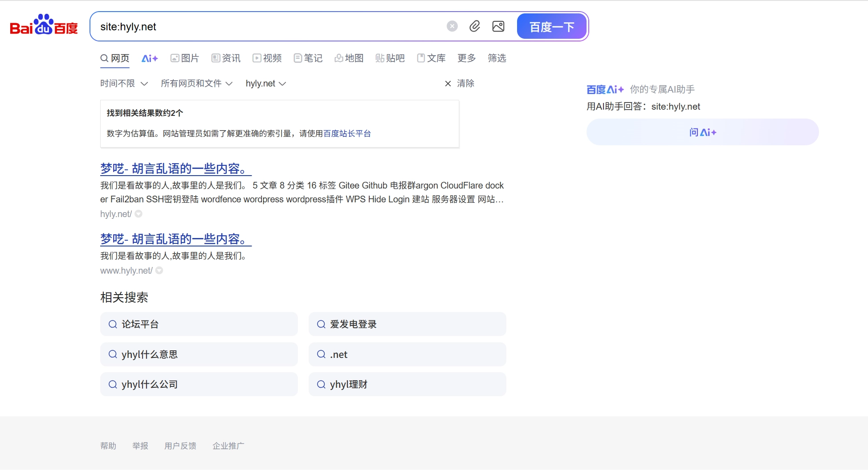Open the 文库 tab
Image resolution: width=868 pixels, height=472 pixels.
431,58
